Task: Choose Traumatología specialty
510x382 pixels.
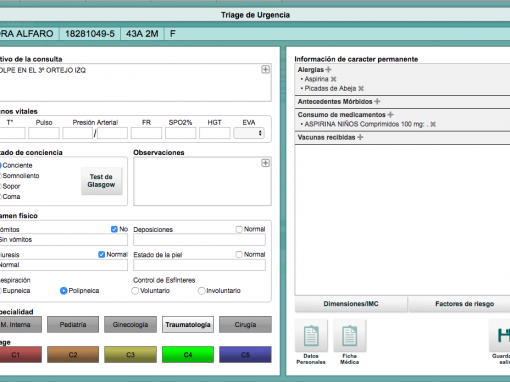Action: pyautogui.click(x=188, y=324)
